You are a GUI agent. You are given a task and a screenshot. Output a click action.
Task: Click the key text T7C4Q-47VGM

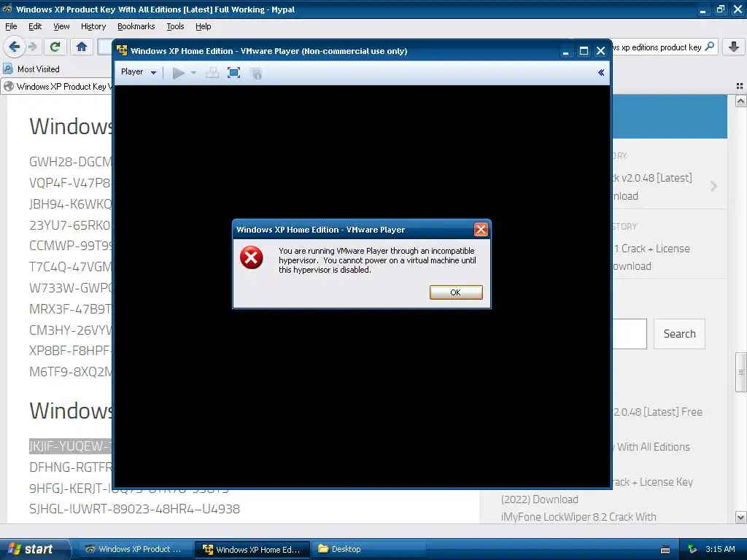(71, 267)
